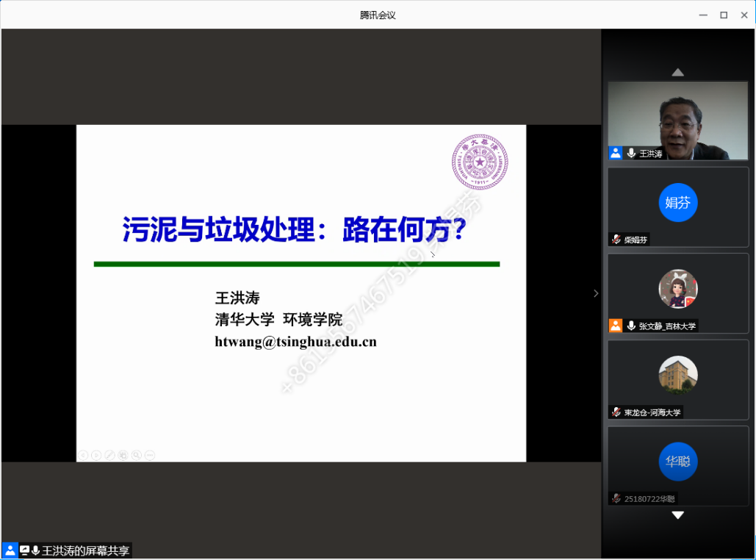The height and width of the screenshot is (560, 756).
Task: Open the pen tool in slideshow toolbar
Action: click(109, 456)
